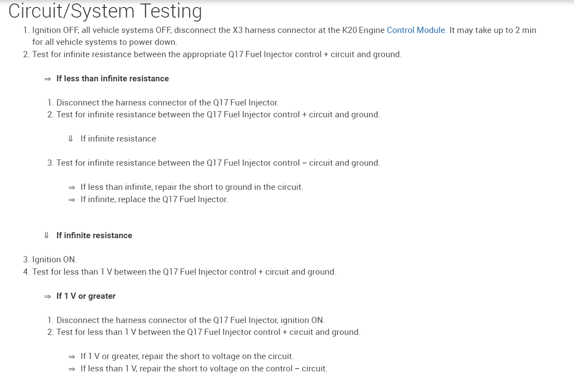Click the arrow before "If less than infinite, repair"
The height and width of the screenshot is (392, 574).
pos(72,187)
